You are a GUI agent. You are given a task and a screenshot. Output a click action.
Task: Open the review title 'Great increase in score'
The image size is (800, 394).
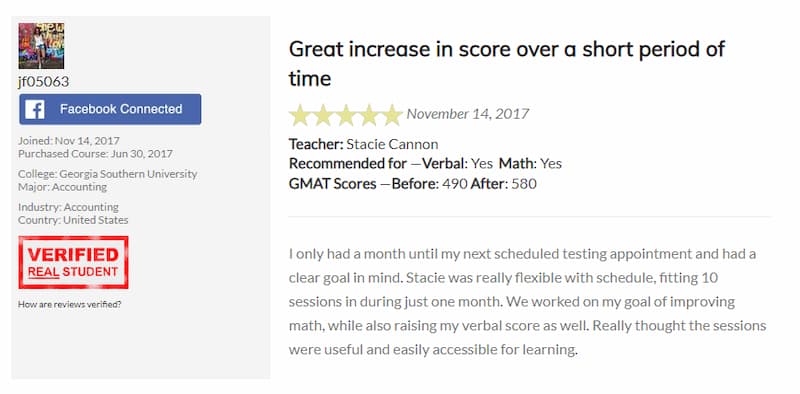507,64
